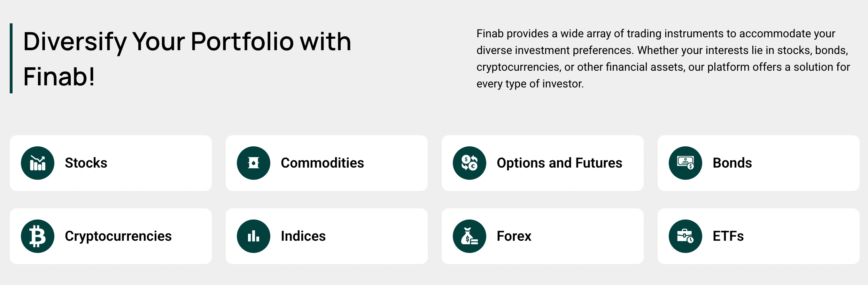The height and width of the screenshot is (285, 868).
Task: Click the Options and Futures currency exchange icon
Action: (x=470, y=163)
